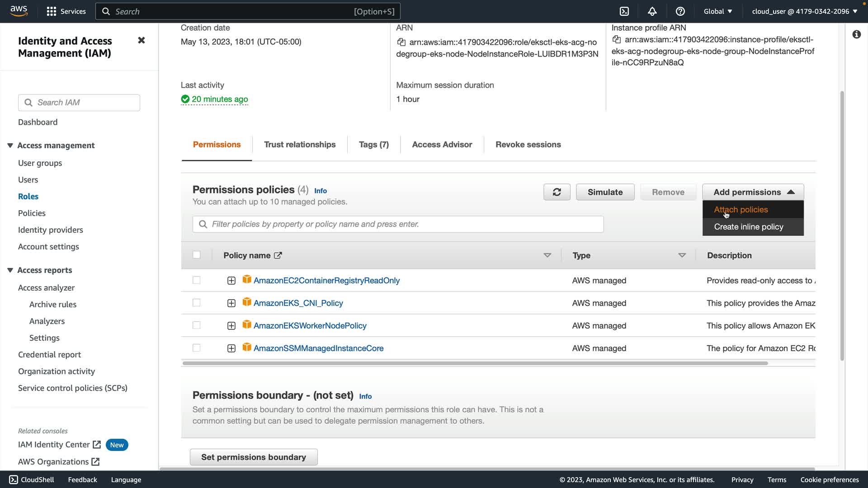Check the AmazonEKS_CNI_Policy row checkbox
This screenshot has width=868, height=488.
(x=196, y=303)
